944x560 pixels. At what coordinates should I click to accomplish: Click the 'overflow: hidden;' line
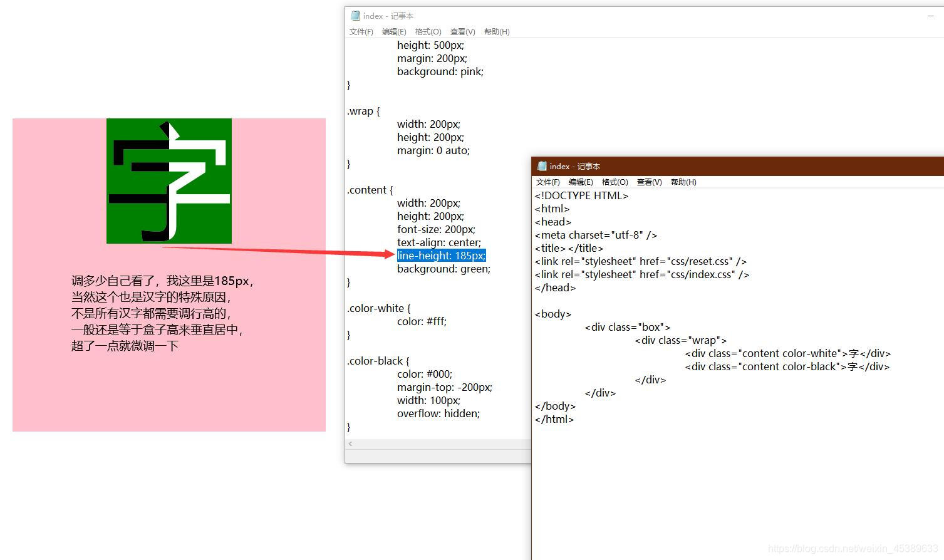[438, 413]
